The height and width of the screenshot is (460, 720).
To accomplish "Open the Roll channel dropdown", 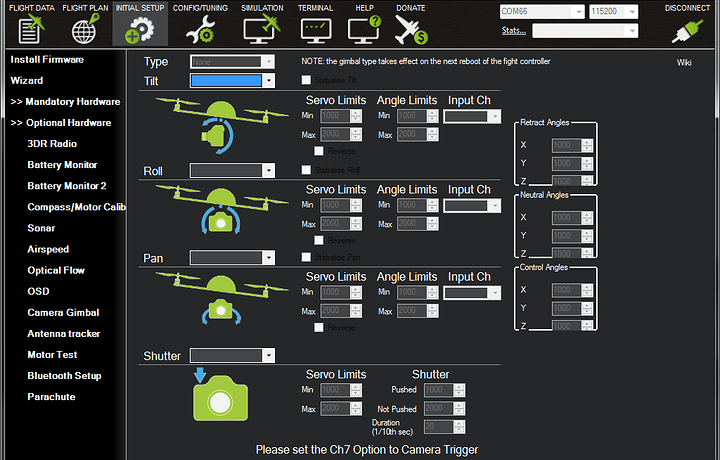I will [232, 171].
